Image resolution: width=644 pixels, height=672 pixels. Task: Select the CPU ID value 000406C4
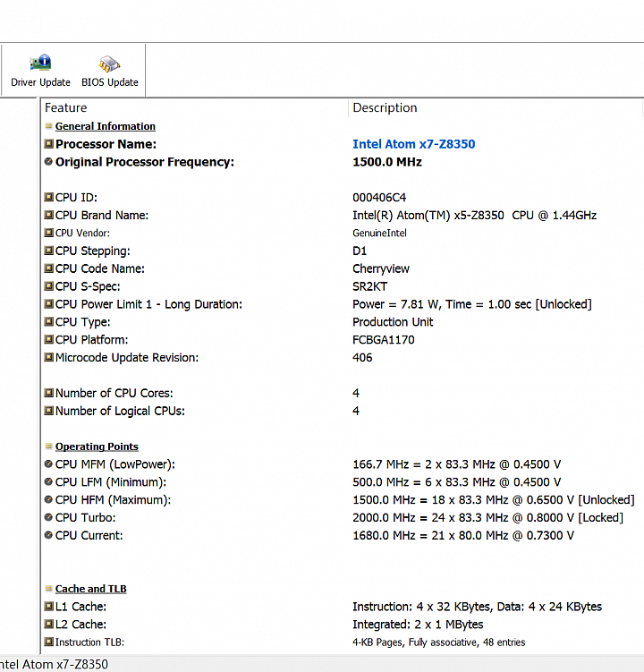point(379,198)
